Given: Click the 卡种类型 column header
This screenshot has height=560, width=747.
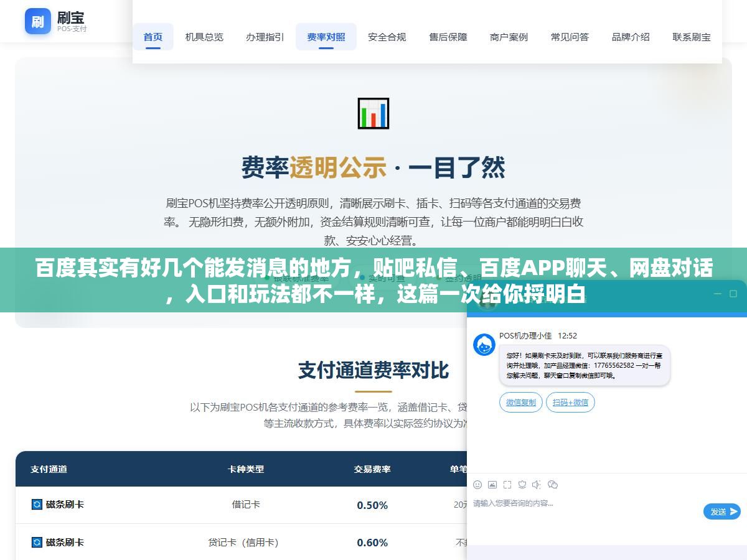Looking at the screenshot, I should (x=246, y=469).
